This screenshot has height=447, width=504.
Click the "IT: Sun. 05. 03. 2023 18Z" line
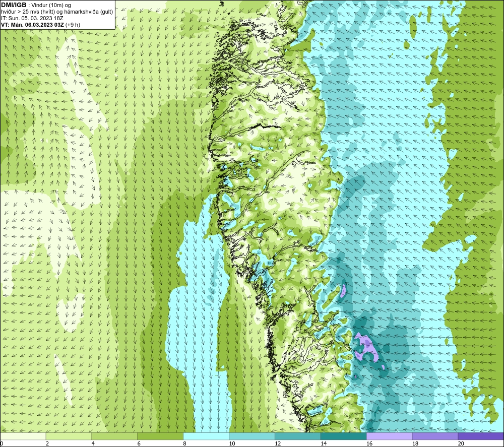click(x=32, y=18)
